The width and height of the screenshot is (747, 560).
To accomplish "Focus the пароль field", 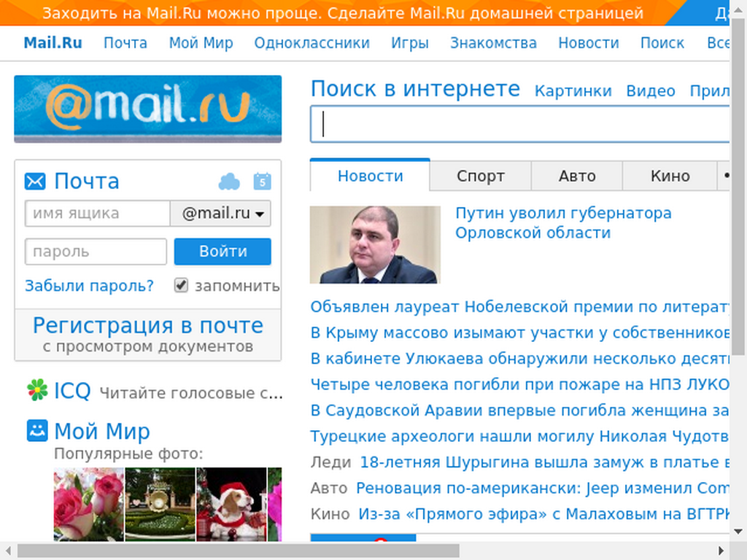I will [x=96, y=252].
